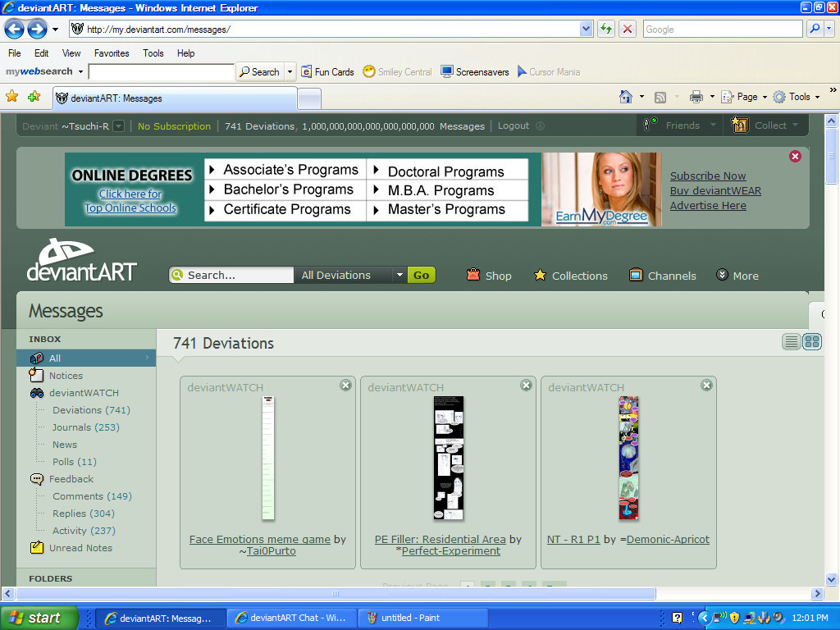Viewport: 840px width, 630px height.
Task: Go back with the browser Back arrow
Action: click(15, 29)
